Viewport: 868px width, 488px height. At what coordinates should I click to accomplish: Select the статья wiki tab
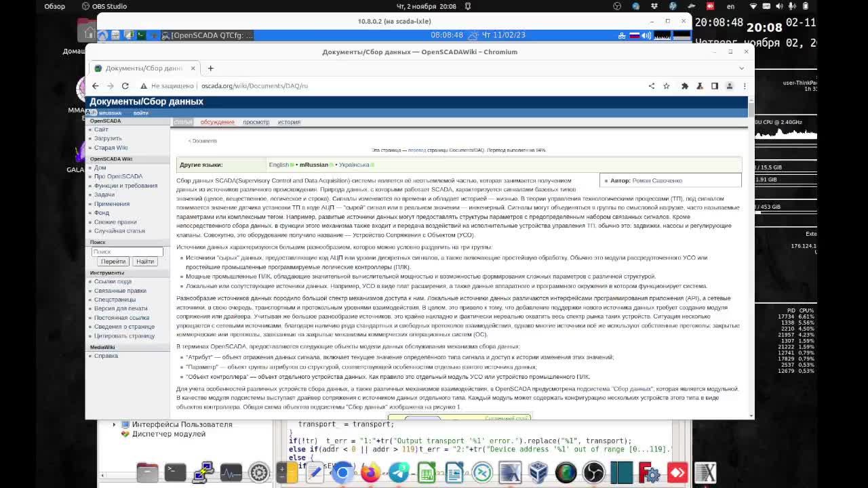(182, 122)
